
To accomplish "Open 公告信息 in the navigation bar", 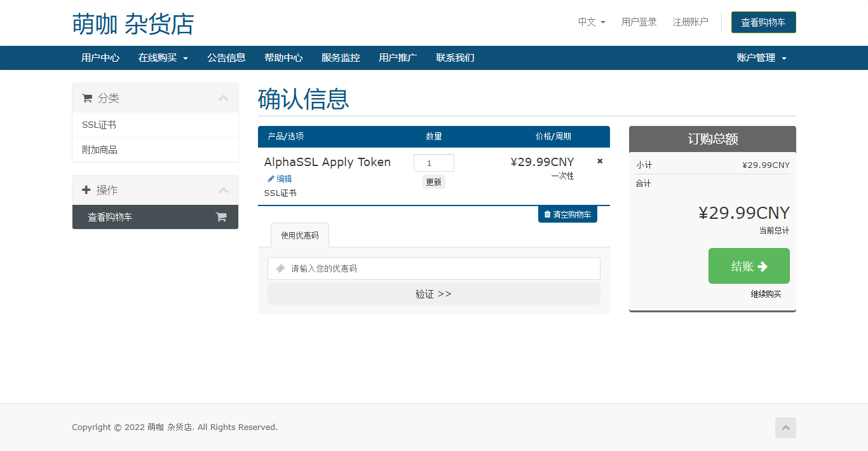I will tap(226, 58).
